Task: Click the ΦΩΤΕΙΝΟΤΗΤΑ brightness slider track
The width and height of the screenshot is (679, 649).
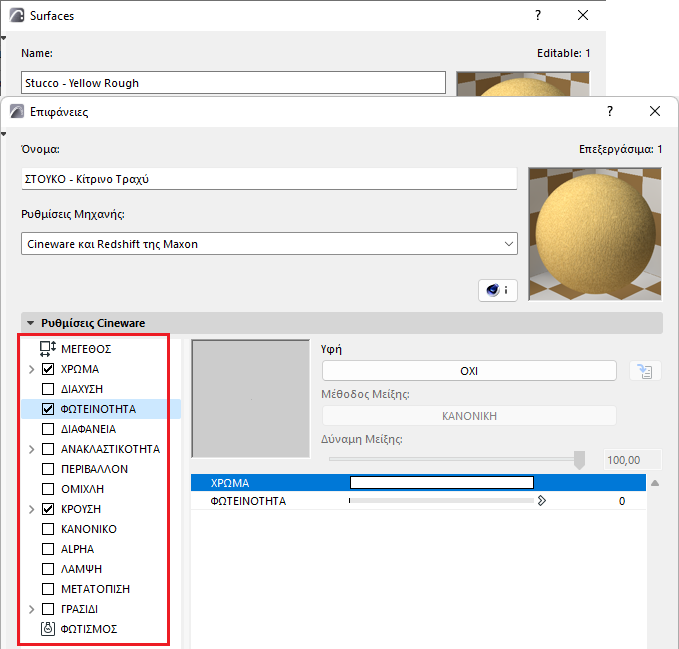Action: pyautogui.click(x=442, y=501)
